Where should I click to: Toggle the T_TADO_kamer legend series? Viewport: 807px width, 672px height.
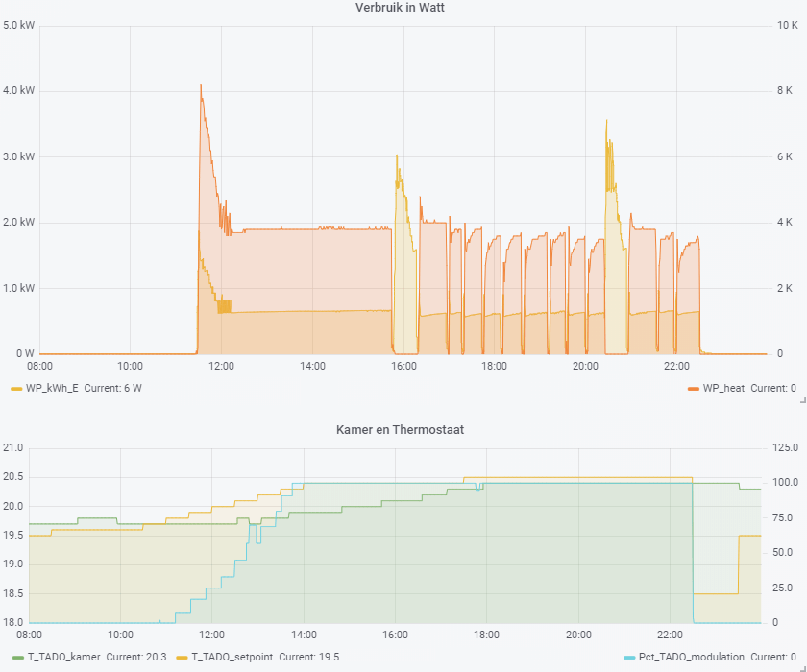[64, 657]
